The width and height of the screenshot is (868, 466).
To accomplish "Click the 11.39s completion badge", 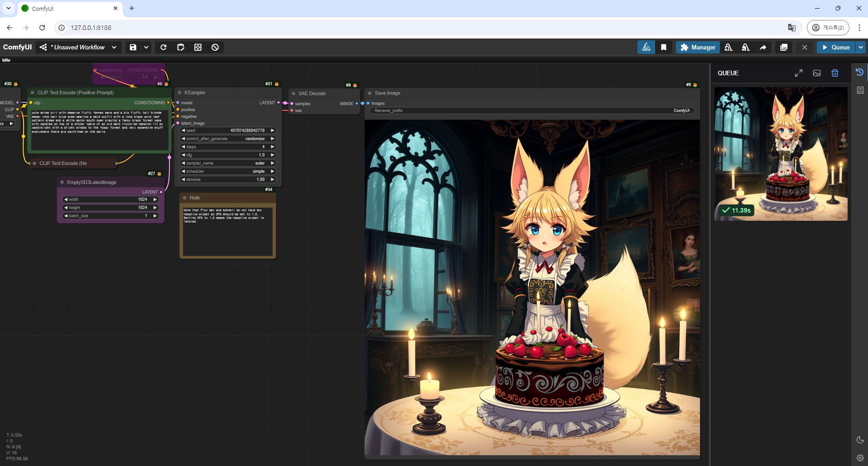I will (x=737, y=210).
